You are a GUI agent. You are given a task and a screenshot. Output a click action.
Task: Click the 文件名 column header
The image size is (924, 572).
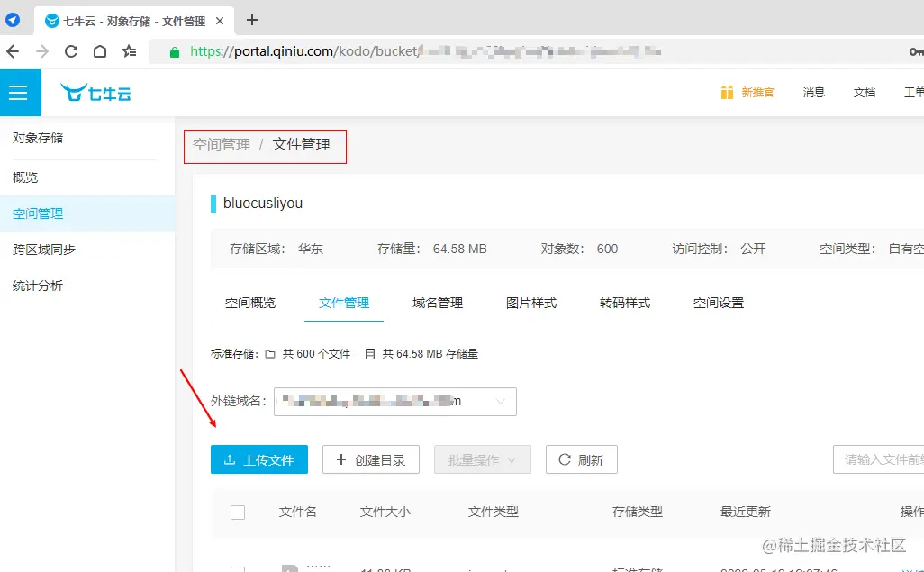297,512
